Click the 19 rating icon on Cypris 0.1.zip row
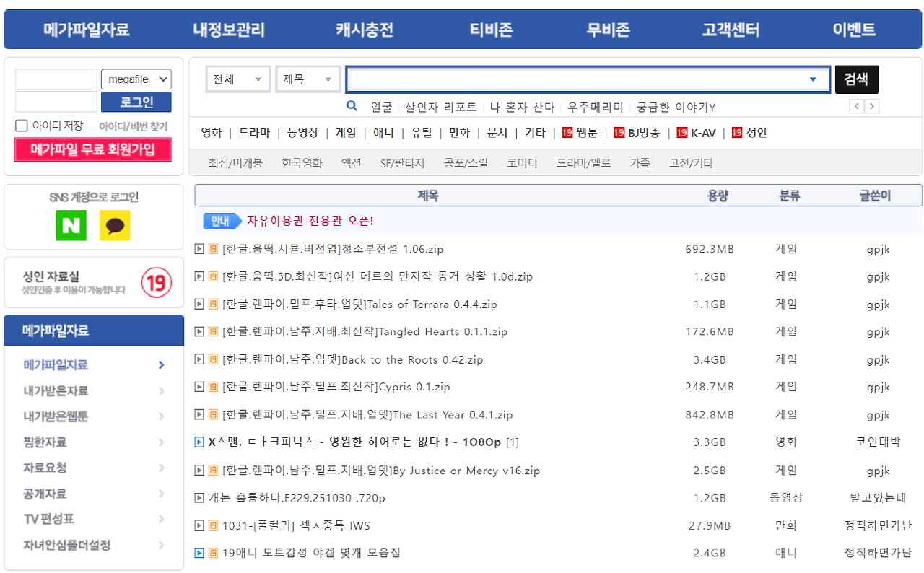 tap(212, 387)
